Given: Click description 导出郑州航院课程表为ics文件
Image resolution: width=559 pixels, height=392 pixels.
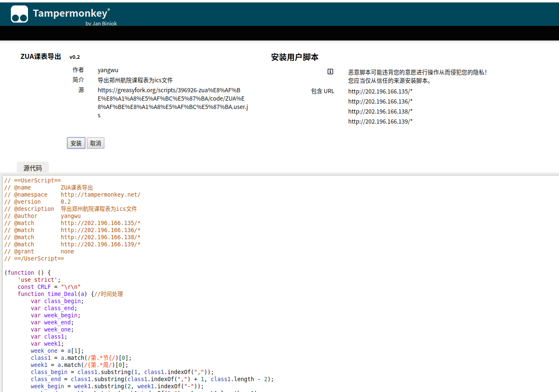Looking at the screenshot, I should [135, 80].
